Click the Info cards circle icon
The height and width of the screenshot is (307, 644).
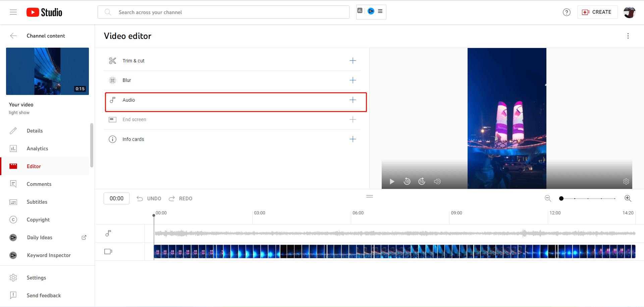113,139
